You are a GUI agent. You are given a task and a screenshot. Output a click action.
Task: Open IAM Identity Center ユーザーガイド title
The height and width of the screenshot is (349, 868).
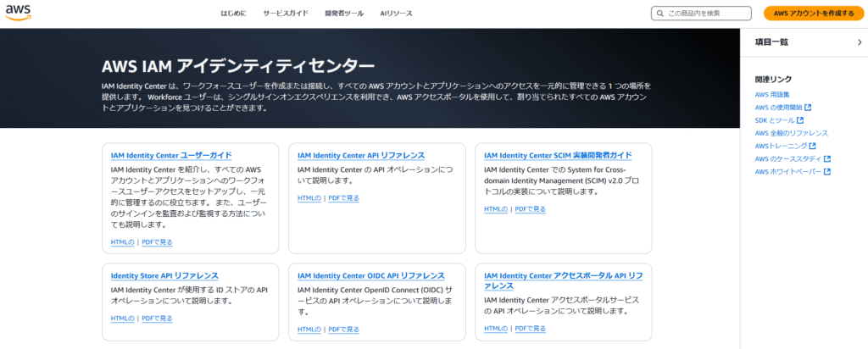click(171, 155)
